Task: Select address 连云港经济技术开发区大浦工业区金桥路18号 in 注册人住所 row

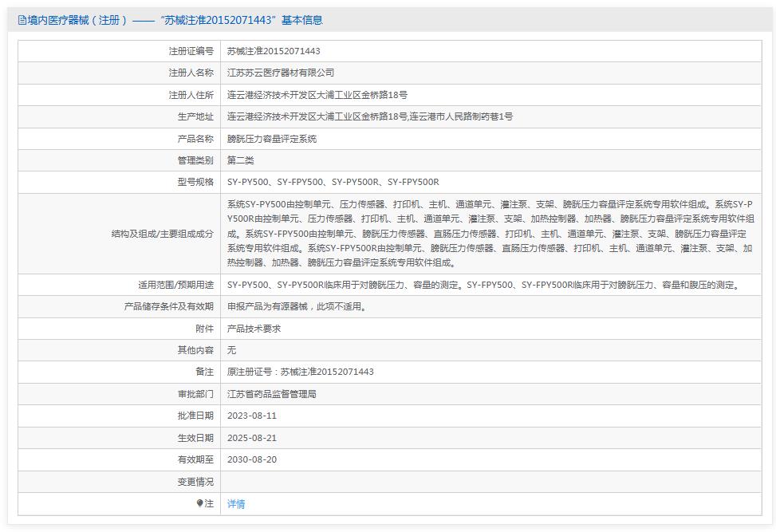Action: [x=317, y=95]
